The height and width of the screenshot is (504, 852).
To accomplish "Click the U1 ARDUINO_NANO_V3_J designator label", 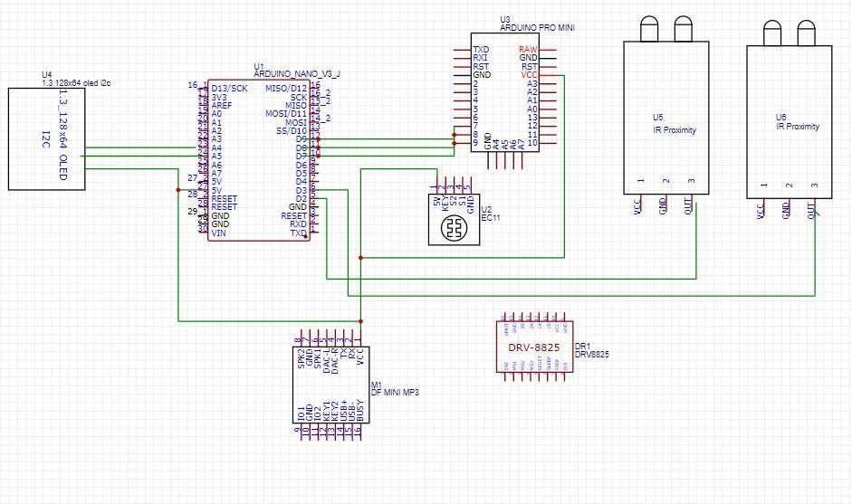I will (x=297, y=70).
